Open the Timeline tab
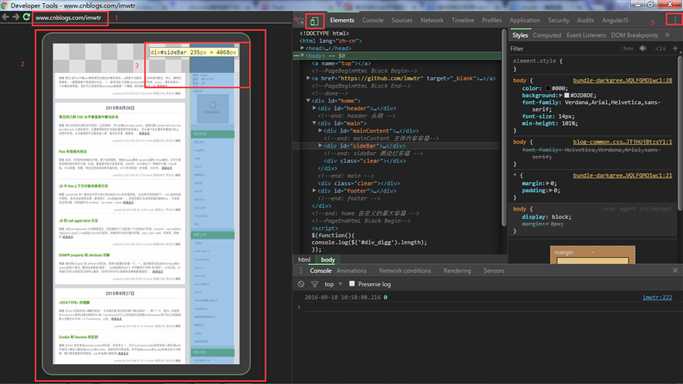The height and width of the screenshot is (384, 683). [x=463, y=20]
